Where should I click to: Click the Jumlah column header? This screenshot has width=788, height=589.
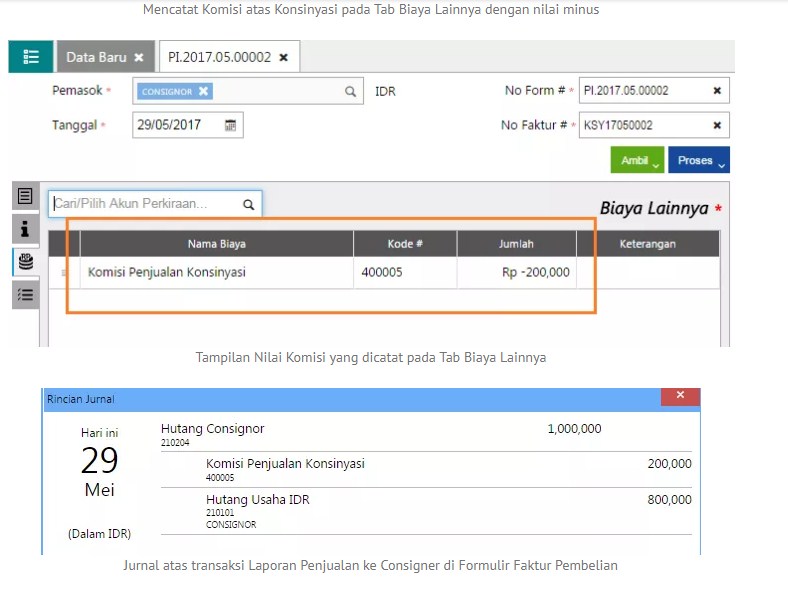point(516,244)
